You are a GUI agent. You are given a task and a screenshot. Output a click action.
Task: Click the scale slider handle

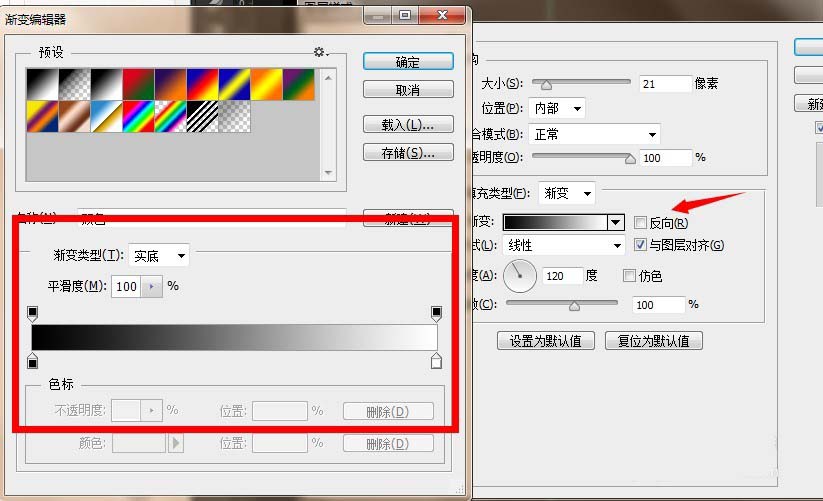(574, 306)
